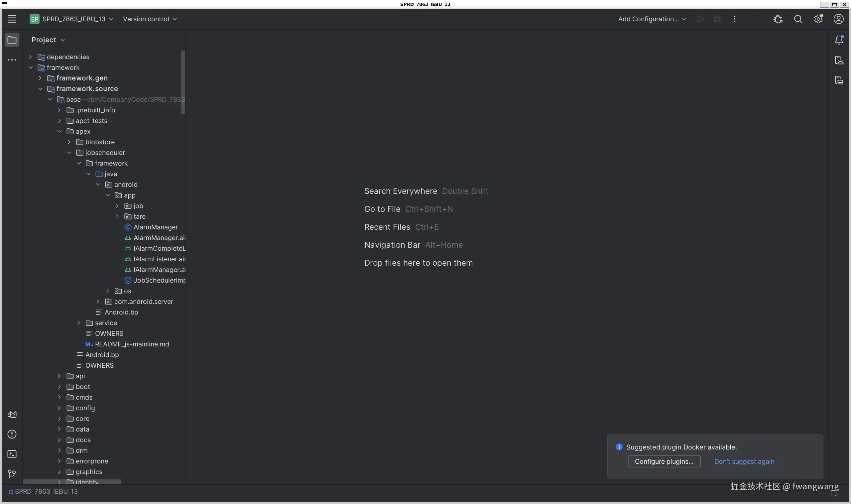Viewport: 851px width, 504px height.
Task: Expand the com.android.server package
Action: (x=98, y=302)
